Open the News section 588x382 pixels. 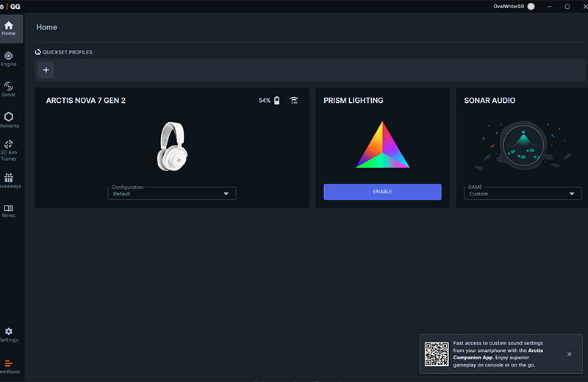[9, 211]
